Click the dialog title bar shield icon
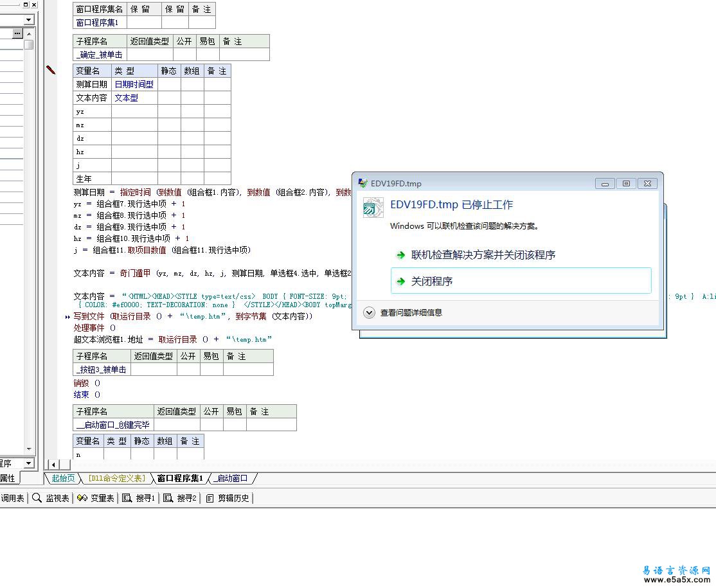Viewport: 716px width, 588px height. (x=362, y=183)
